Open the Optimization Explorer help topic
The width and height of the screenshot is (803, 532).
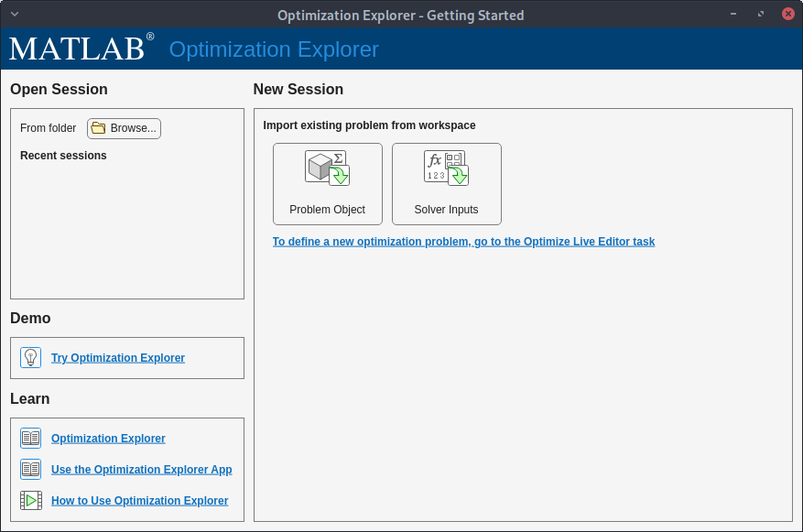107,438
